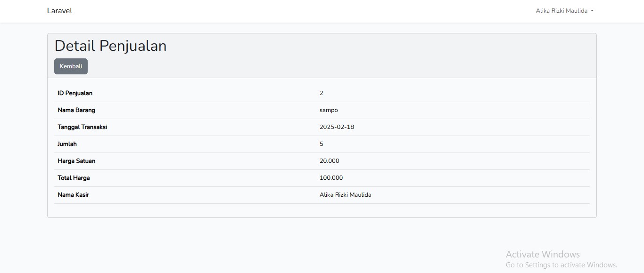This screenshot has height=273, width=644.
Task: Select the Tanggal Transaksi label
Action: click(82, 127)
